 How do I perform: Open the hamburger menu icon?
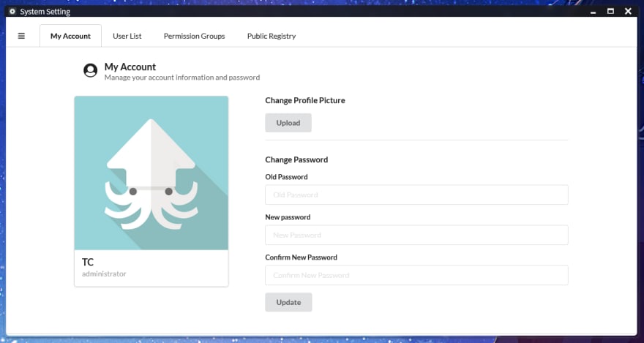(21, 36)
